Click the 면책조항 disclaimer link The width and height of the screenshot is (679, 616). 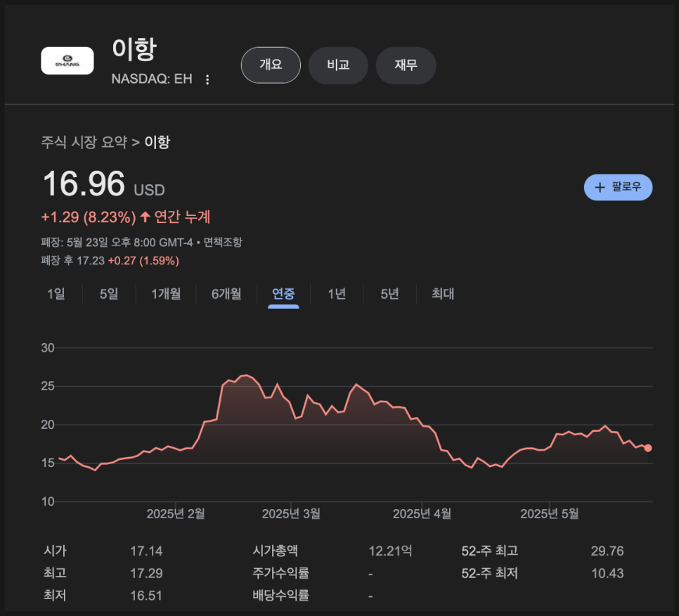pos(223,242)
